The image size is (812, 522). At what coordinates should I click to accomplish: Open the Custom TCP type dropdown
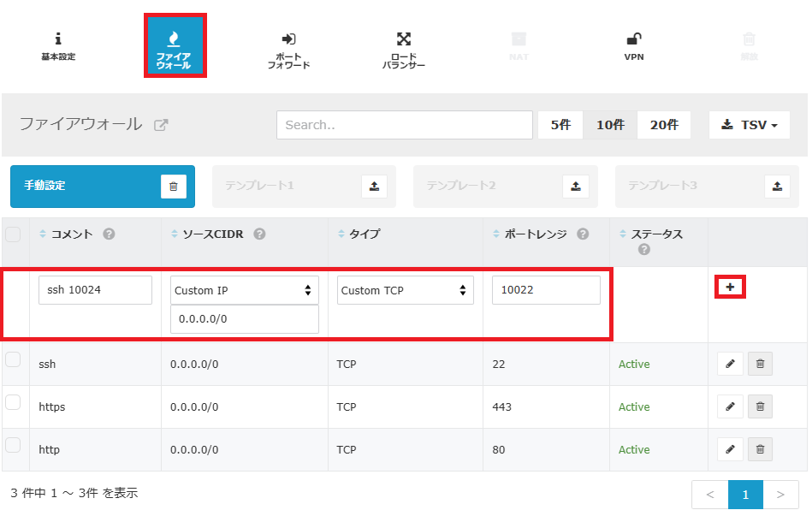(x=405, y=290)
